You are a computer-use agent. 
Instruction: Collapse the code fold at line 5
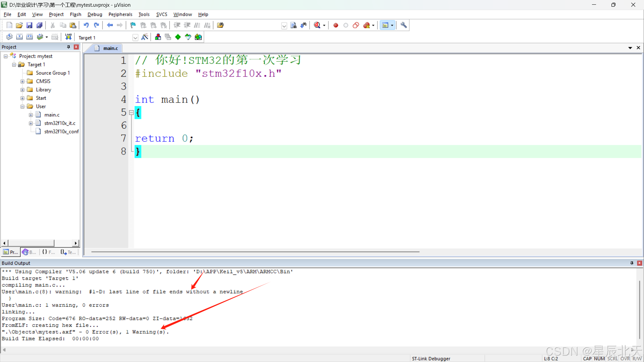(131, 113)
